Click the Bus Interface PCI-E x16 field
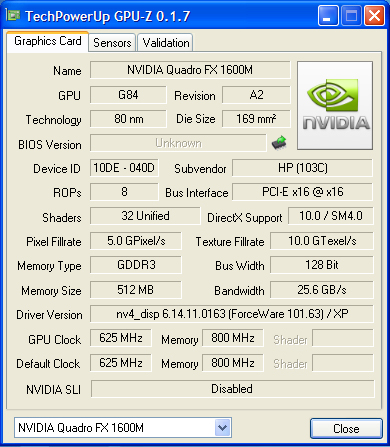This screenshot has width=390, height=447. click(x=302, y=192)
